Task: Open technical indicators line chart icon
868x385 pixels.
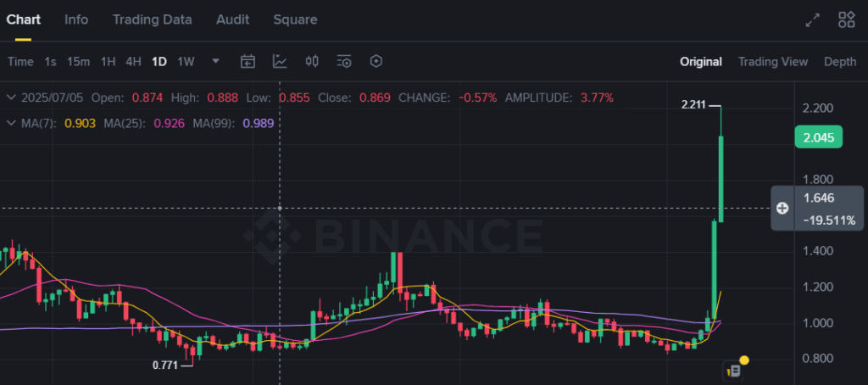Action: [x=280, y=61]
